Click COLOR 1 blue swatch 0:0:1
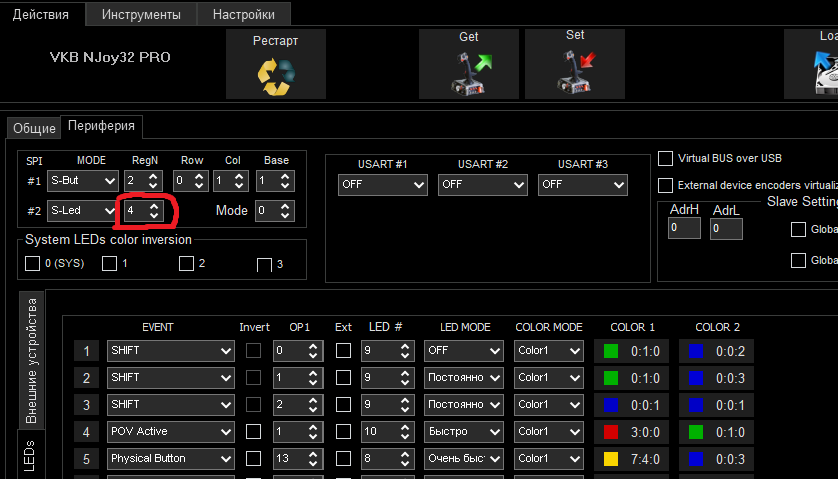The image size is (838, 479). coord(611,405)
